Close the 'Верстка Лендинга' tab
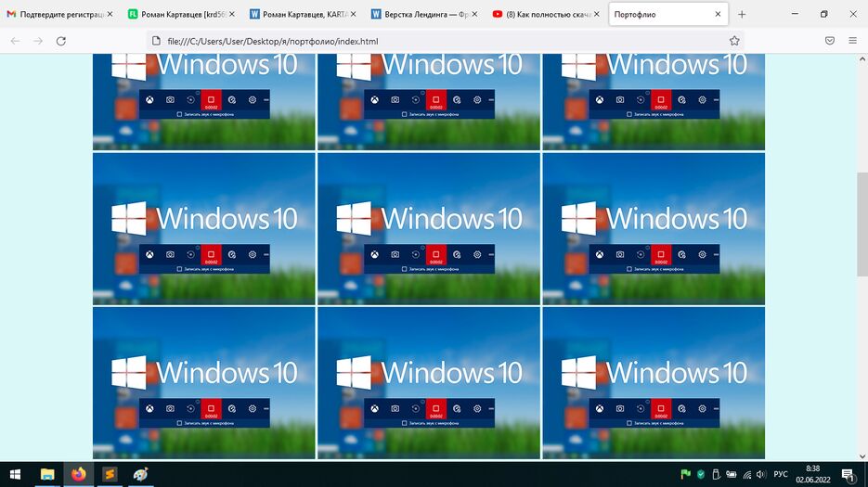Image resolution: width=868 pixels, height=487 pixels. (474, 15)
